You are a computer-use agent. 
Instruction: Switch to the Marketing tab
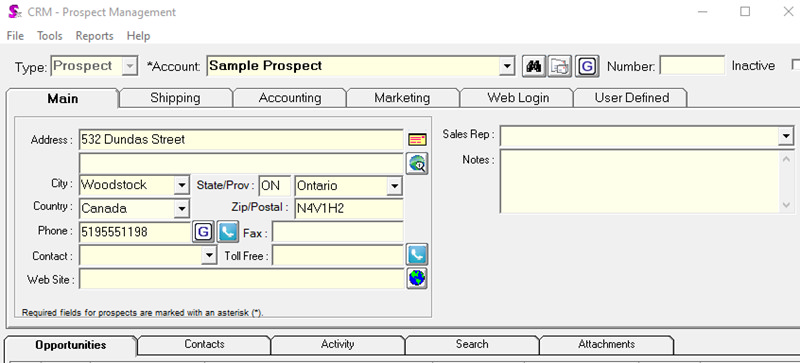[403, 98]
